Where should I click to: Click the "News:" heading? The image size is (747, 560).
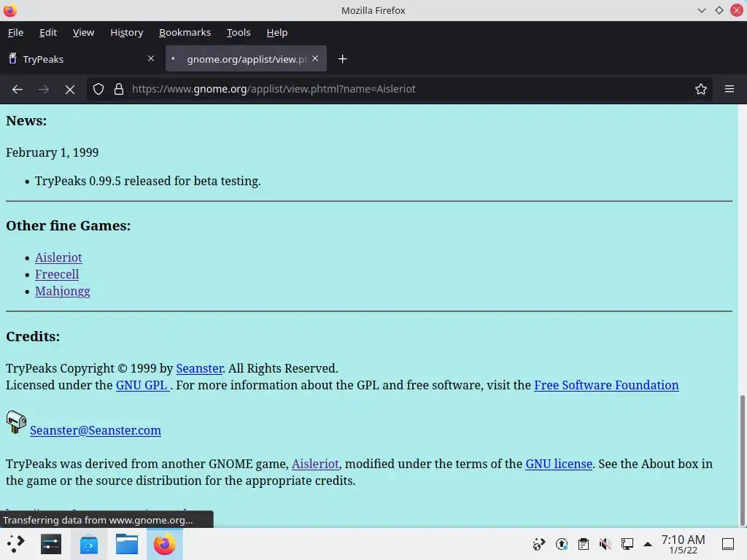click(26, 121)
